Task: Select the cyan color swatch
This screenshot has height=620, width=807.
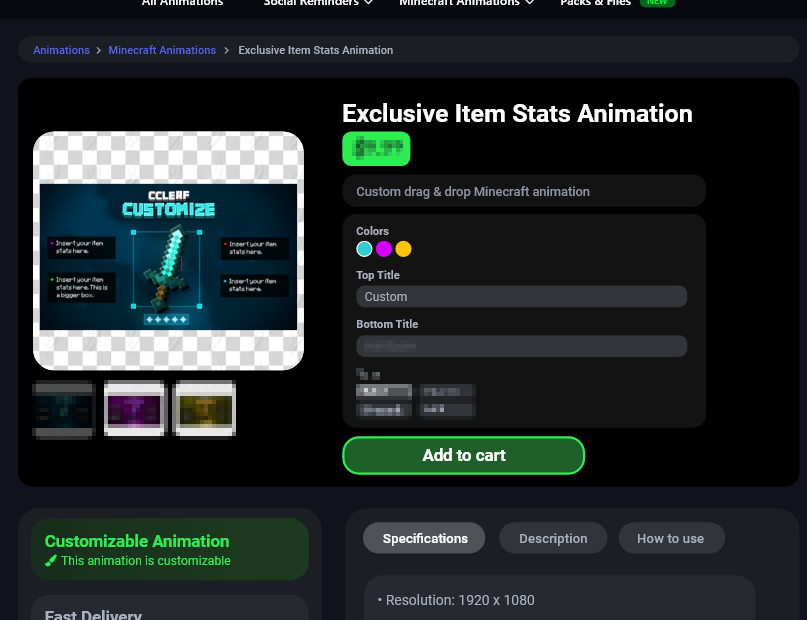Action: 364,249
